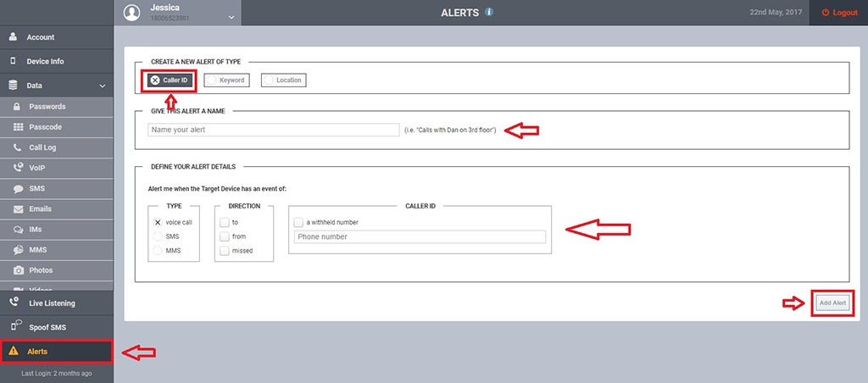
Task: Open the Passwords data section
Action: (x=57, y=106)
